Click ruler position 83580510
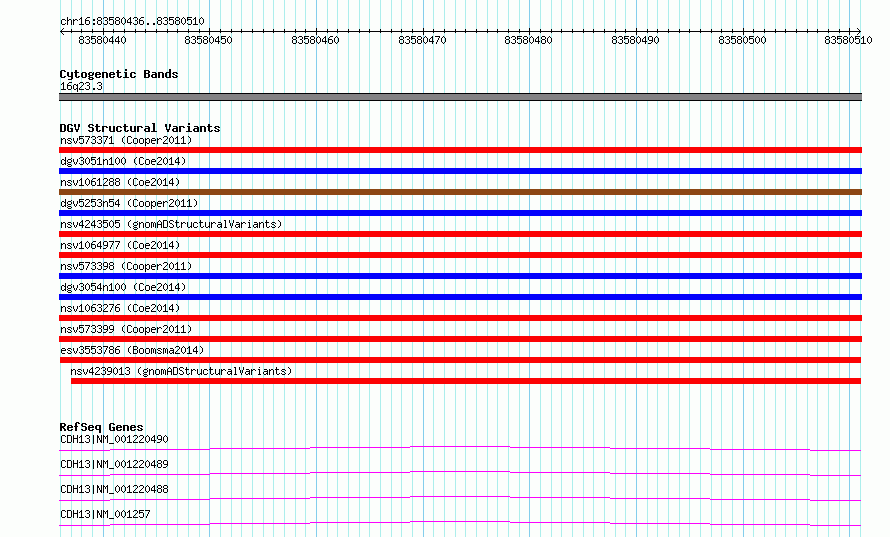This screenshot has height=537, width=890. tap(848, 40)
